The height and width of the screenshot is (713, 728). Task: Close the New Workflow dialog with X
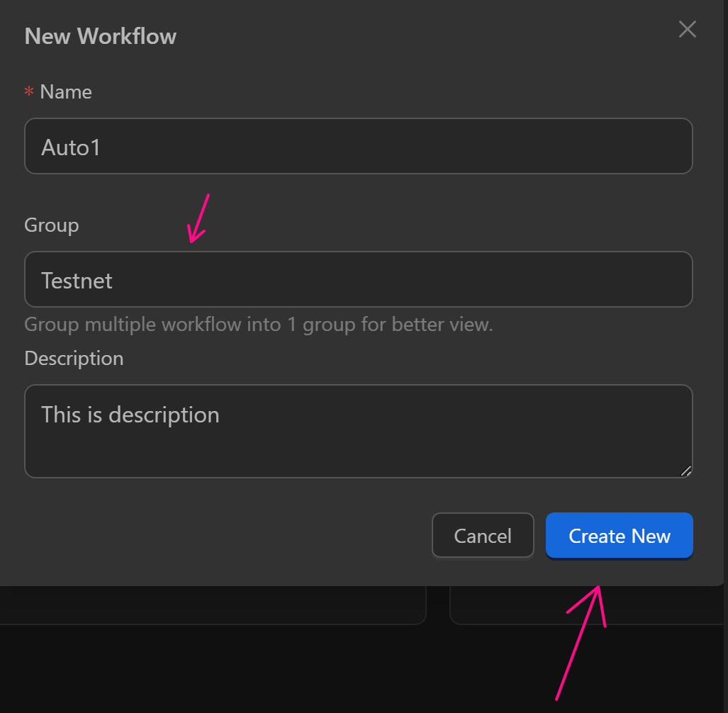point(687,29)
